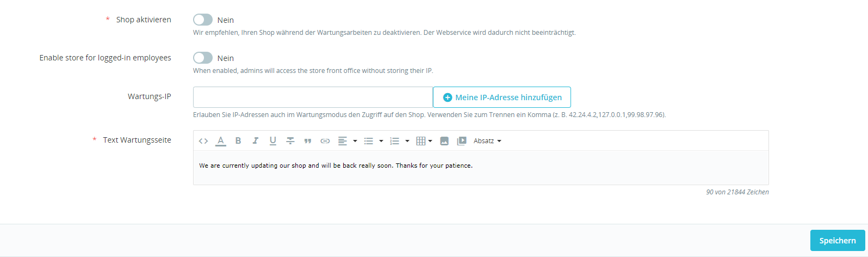The width and height of the screenshot is (868, 257).
Task: Click the Wartungs-IP input field
Action: click(313, 97)
